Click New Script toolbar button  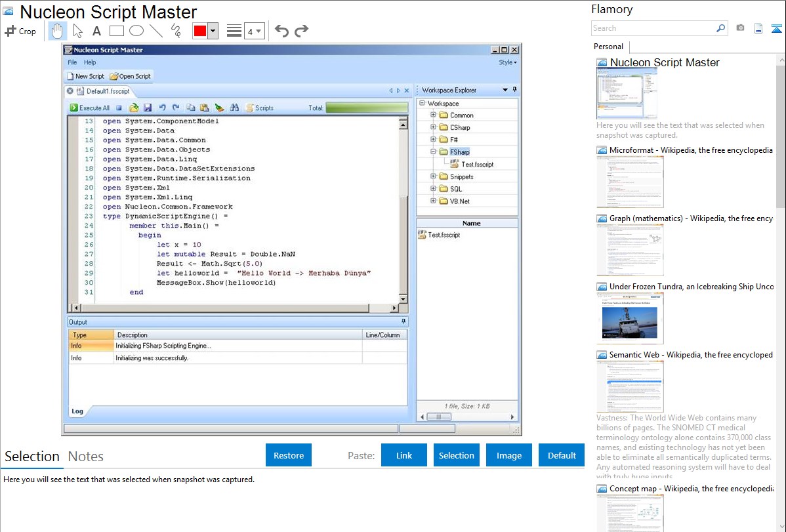coord(86,76)
